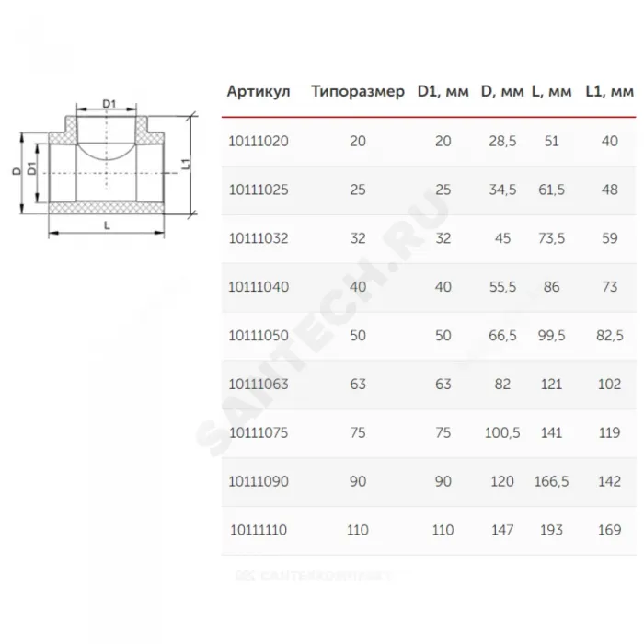Click L value 193 in row 10111110

[552, 530]
